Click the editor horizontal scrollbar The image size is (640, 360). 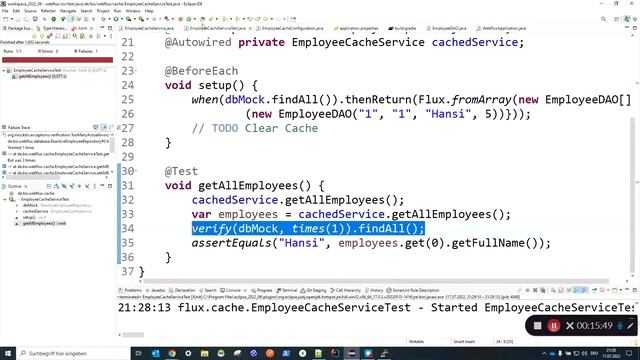[x=376, y=281]
